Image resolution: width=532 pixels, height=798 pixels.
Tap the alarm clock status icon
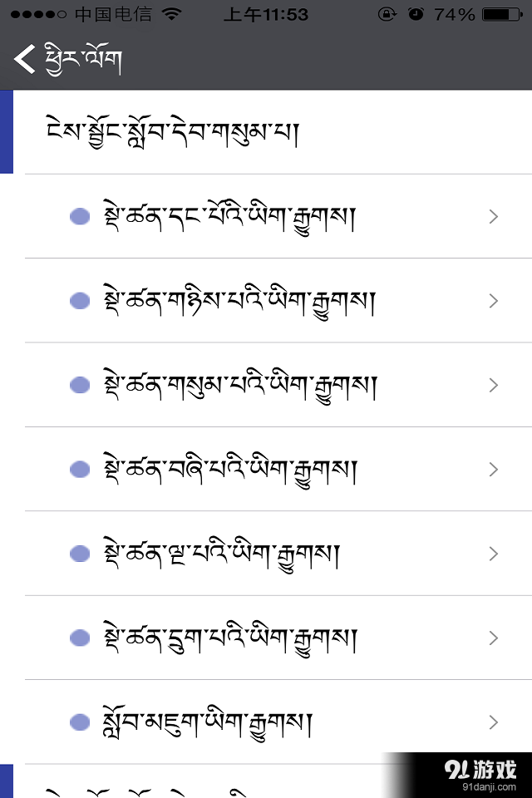point(416,14)
